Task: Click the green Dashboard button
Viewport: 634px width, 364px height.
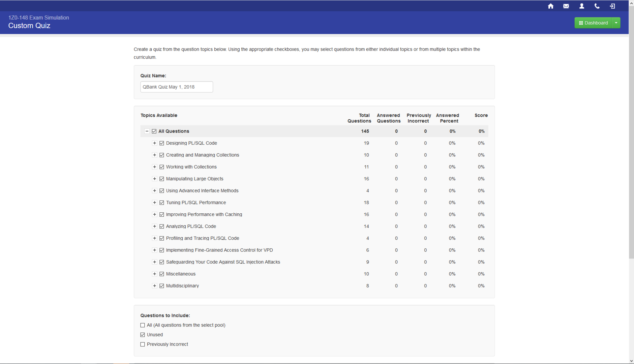Action: (593, 23)
